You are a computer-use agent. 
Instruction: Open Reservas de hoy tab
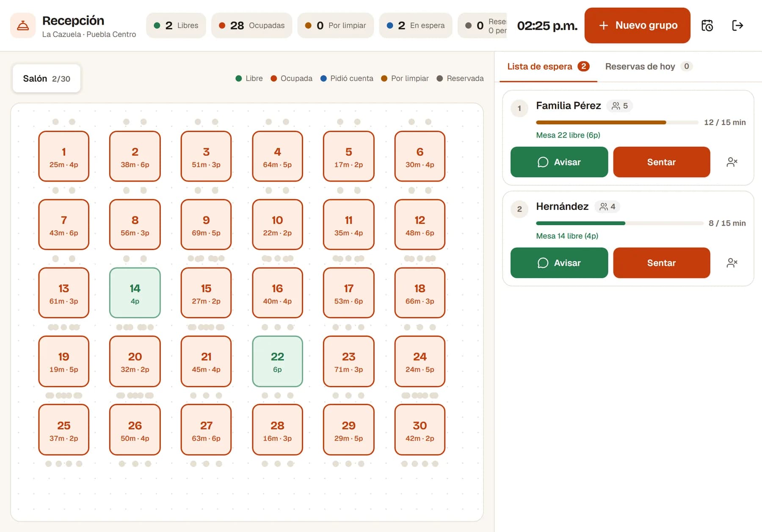click(649, 66)
